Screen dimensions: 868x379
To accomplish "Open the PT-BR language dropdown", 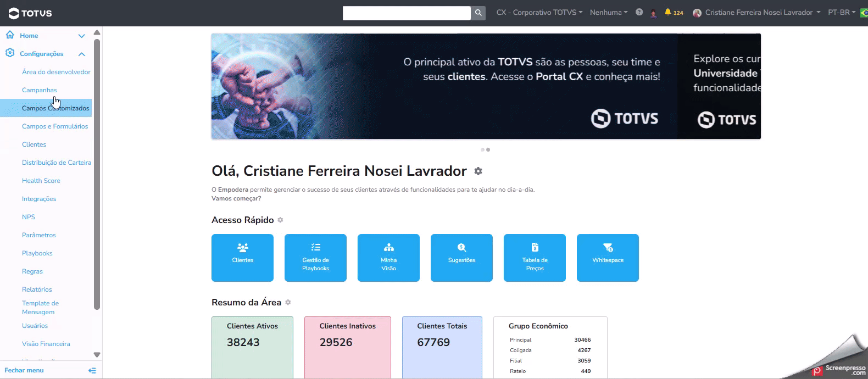I will coord(842,12).
